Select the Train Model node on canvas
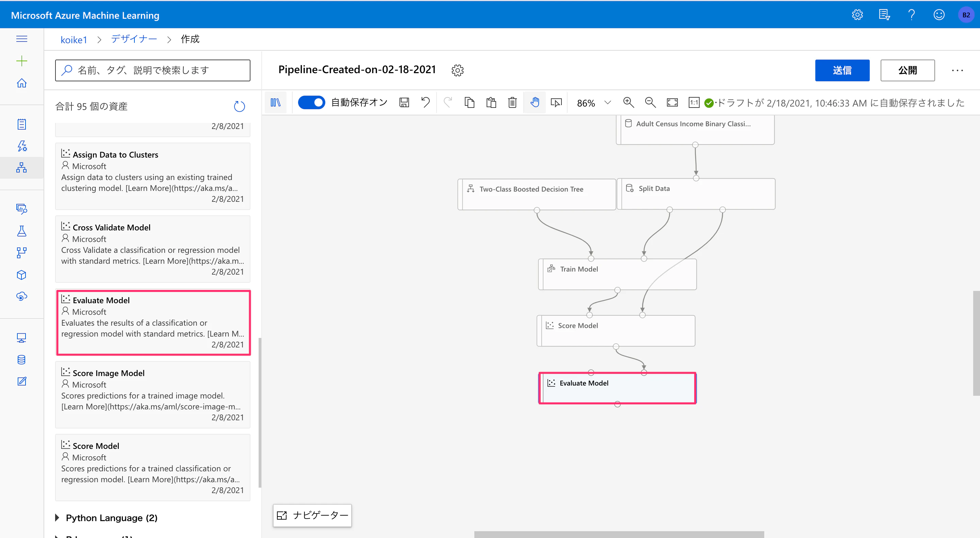 pyautogui.click(x=618, y=274)
